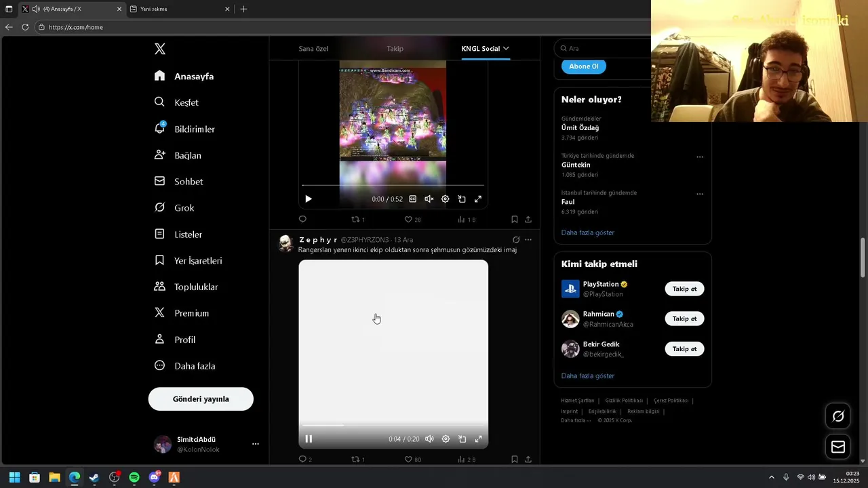Switch to Yeni sekme browser tab
Screen dimensions: 868x488
179,9
